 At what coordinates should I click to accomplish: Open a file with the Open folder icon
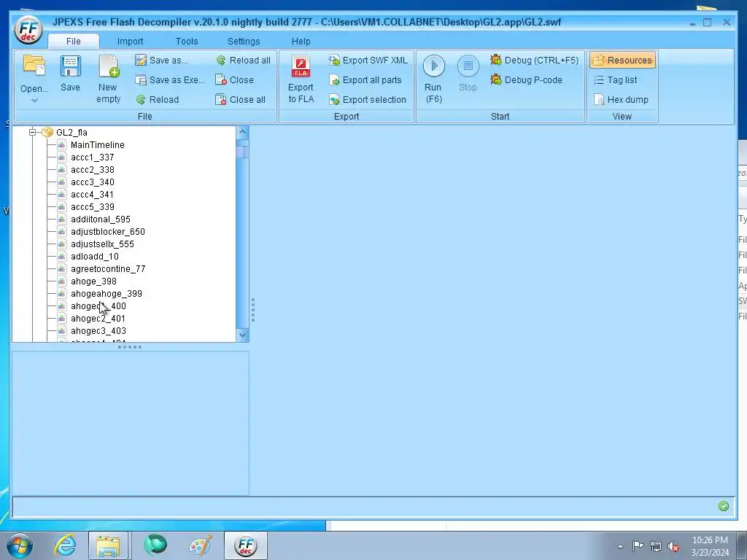[x=34, y=66]
